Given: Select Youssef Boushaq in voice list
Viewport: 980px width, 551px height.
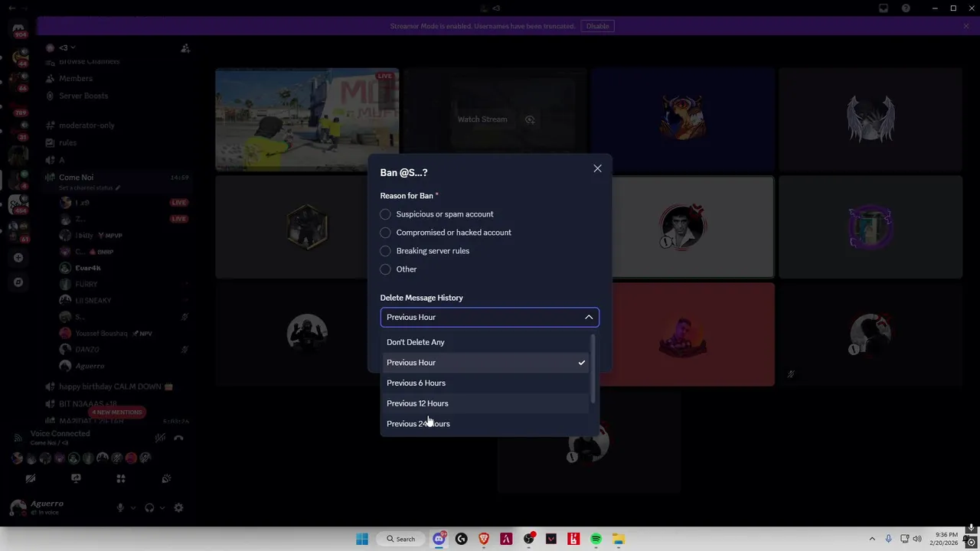Looking at the screenshot, I should (102, 334).
